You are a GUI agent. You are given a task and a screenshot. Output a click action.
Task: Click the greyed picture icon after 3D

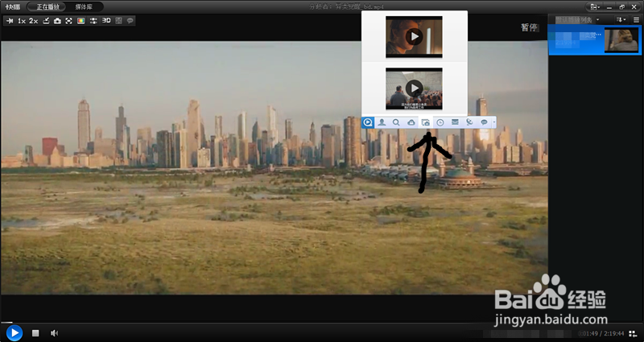118,21
